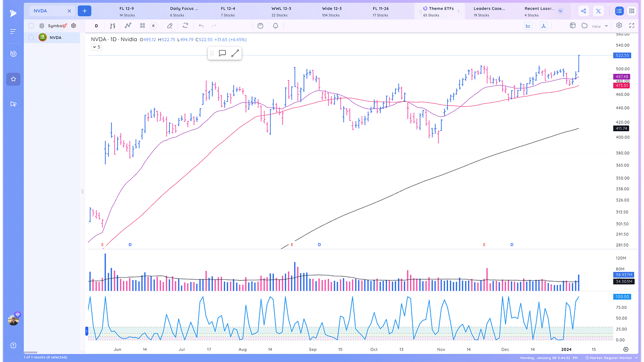The width and height of the screenshot is (644, 362).
Task: Add a new watchlist with plus button
Action: click(x=84, y=11)
